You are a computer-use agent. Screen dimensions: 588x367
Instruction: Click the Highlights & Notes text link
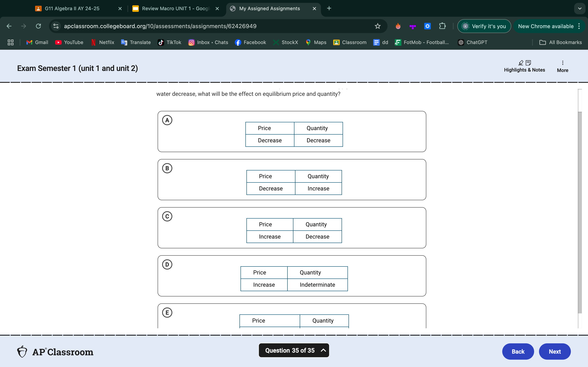click(525, 70)
